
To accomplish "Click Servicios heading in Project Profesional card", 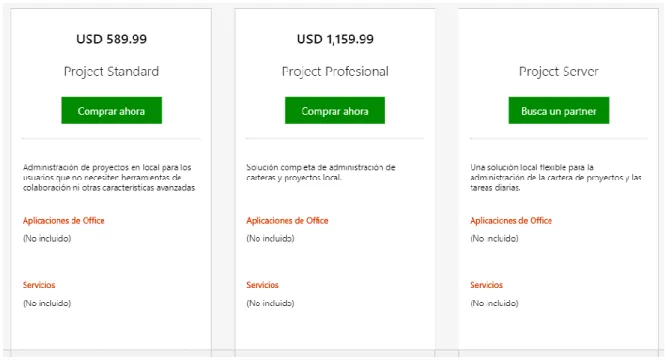I will [263, 285].
